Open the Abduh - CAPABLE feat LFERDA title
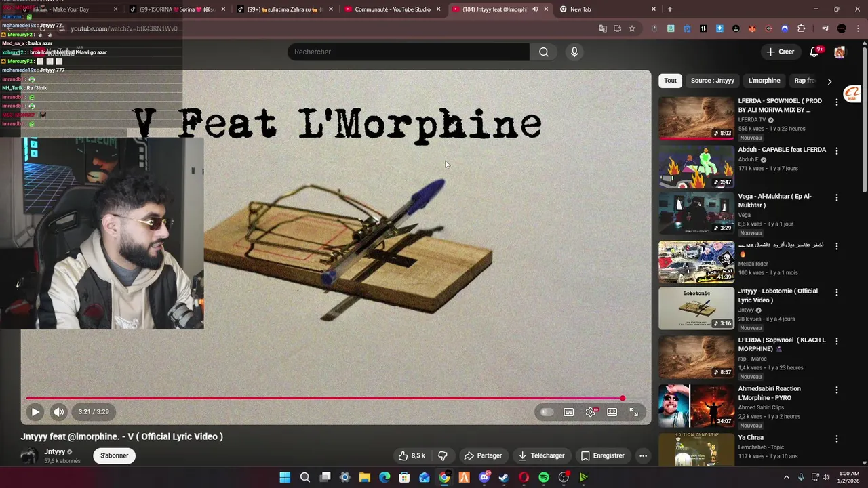 point(782,150)
